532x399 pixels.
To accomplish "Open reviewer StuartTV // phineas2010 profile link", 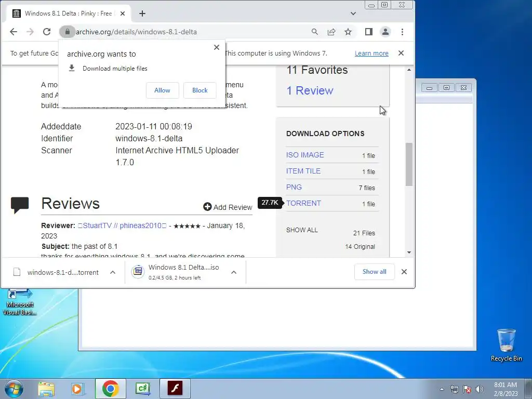I will coord(122,225).
